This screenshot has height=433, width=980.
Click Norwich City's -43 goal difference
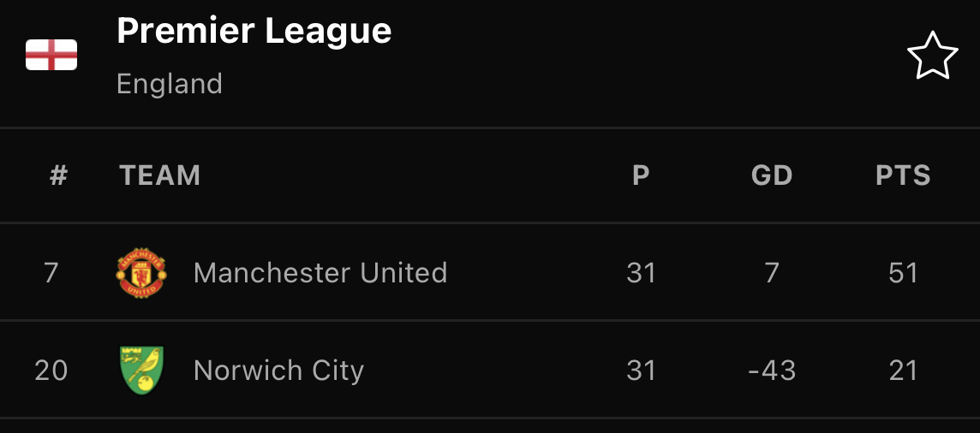[x=772, y=370]
